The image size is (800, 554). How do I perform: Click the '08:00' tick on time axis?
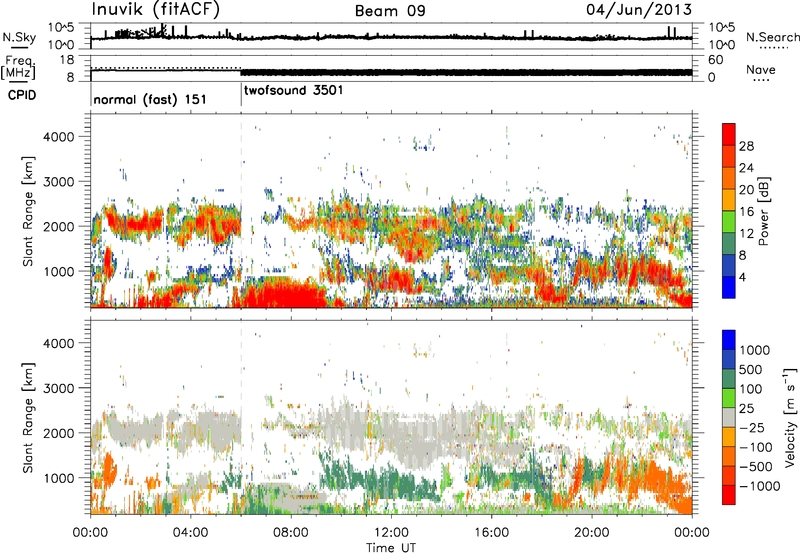(x=291, y=533)
